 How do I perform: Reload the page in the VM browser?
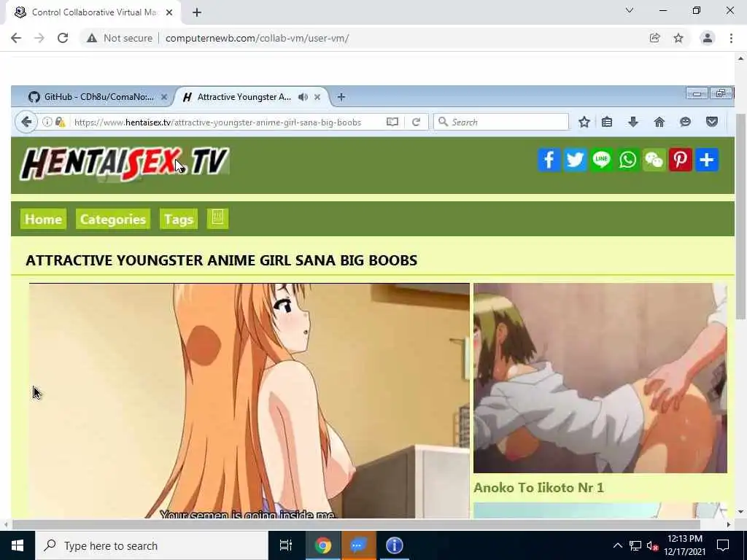(x=416, y=122)
